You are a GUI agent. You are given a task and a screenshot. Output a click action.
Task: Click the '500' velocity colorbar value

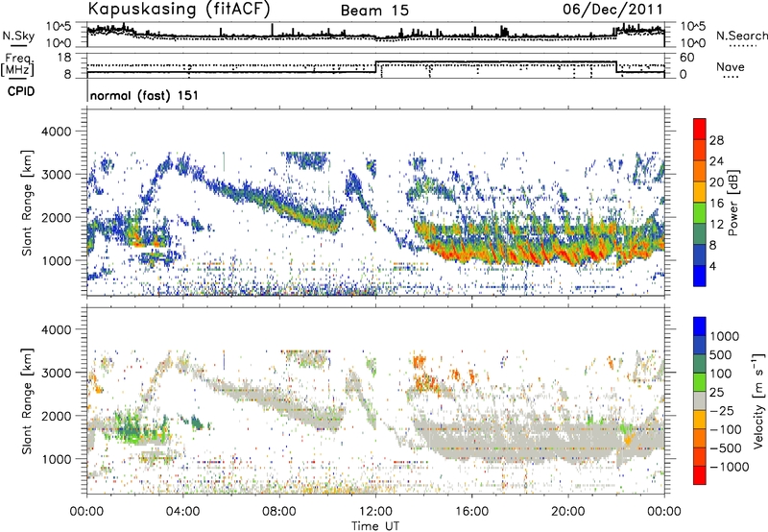click(721, 355)
